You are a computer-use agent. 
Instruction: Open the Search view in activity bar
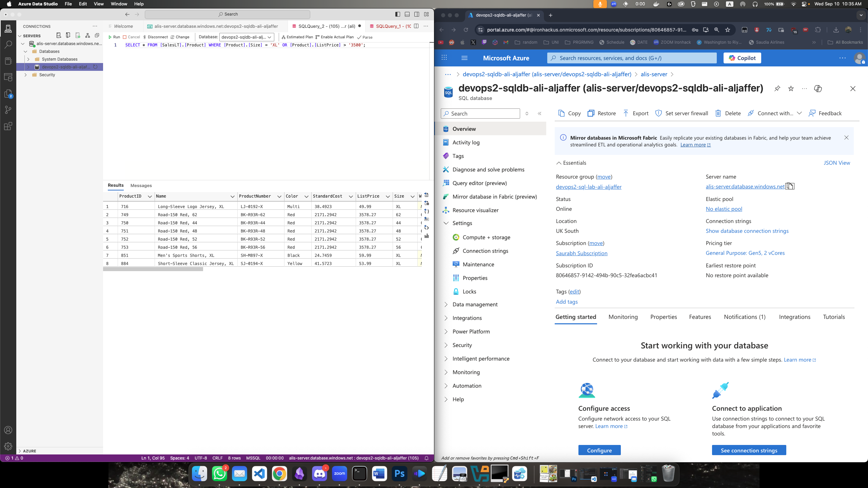(8, 44)
